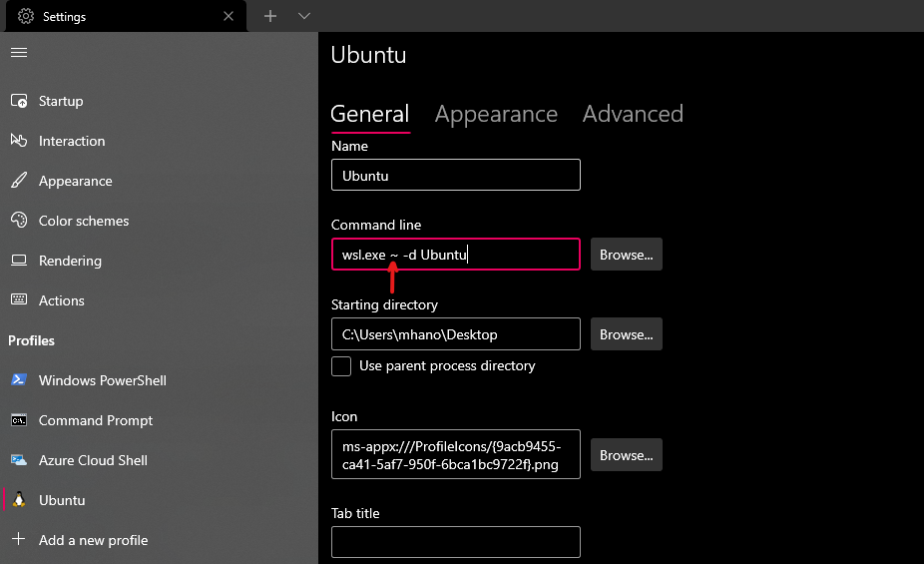Click the Actions keyboard icon

point(19,299)
